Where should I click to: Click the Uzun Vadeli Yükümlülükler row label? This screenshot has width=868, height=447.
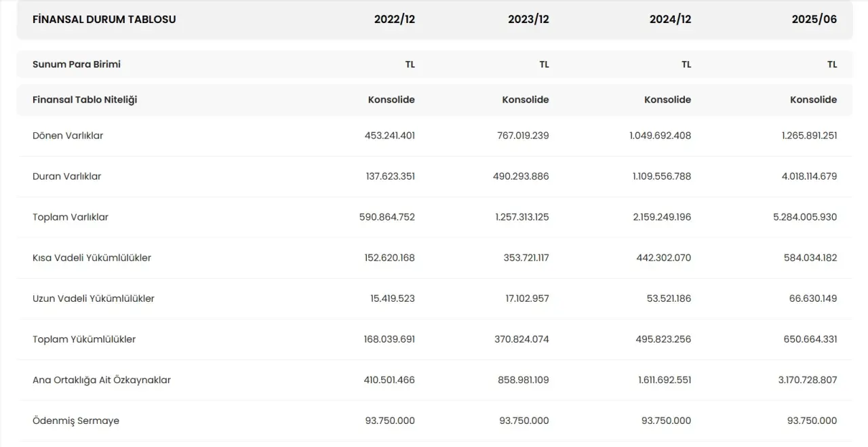94,298
